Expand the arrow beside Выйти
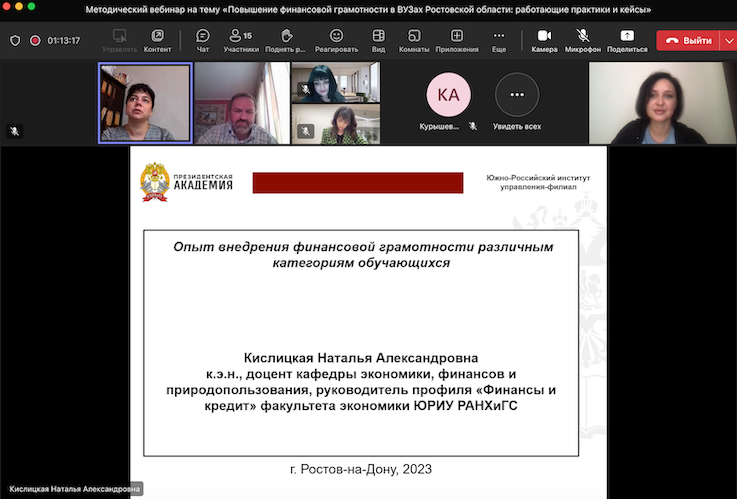Viewport: 737px width, 499px height. (729, 41)
